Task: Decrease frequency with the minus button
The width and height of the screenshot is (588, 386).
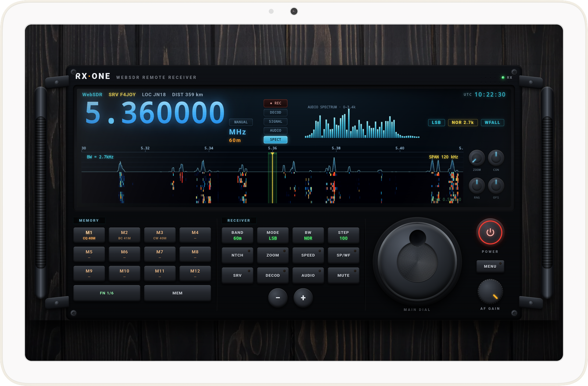Action: coord(278,298)
